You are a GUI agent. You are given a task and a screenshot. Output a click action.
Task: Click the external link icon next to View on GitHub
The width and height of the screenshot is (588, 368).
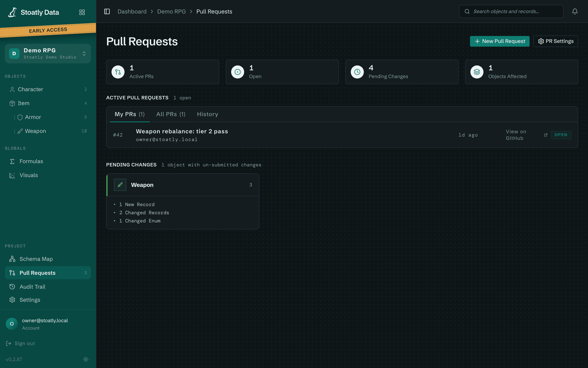(546, 135)
